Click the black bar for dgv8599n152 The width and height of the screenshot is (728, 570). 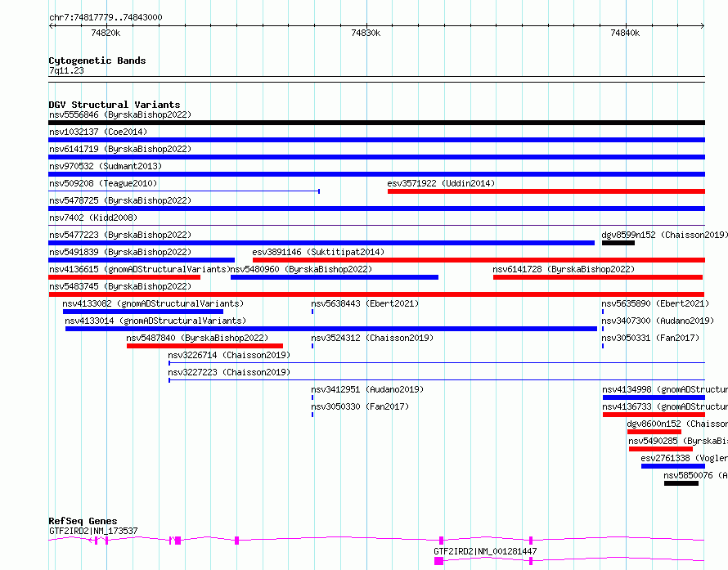pos(618,243)
